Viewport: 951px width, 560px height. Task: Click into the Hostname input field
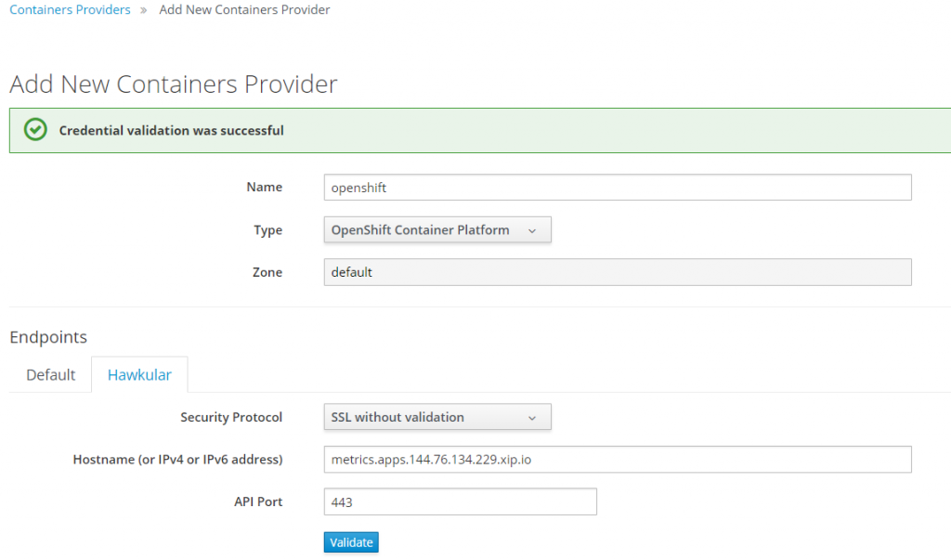618,460
